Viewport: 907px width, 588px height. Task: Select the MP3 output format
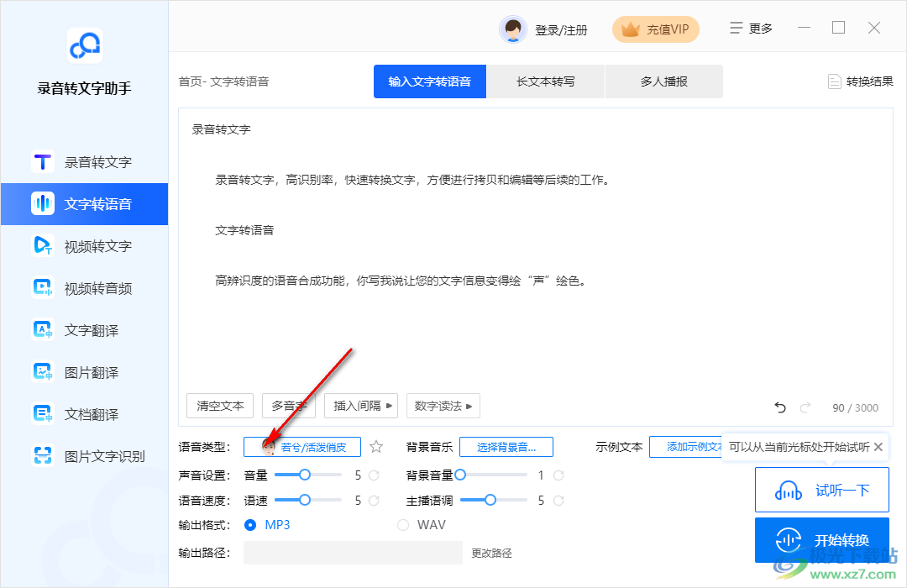pos(252,524)
